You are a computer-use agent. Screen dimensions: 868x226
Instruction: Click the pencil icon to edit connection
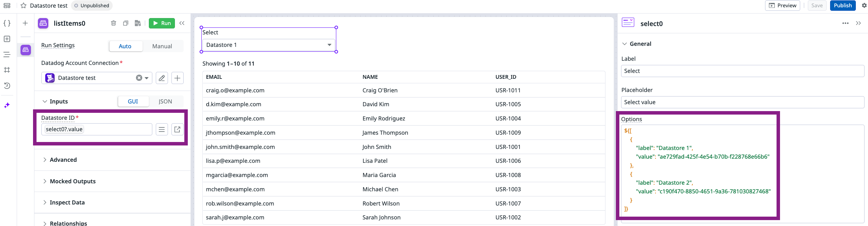[x=162, y=78]
